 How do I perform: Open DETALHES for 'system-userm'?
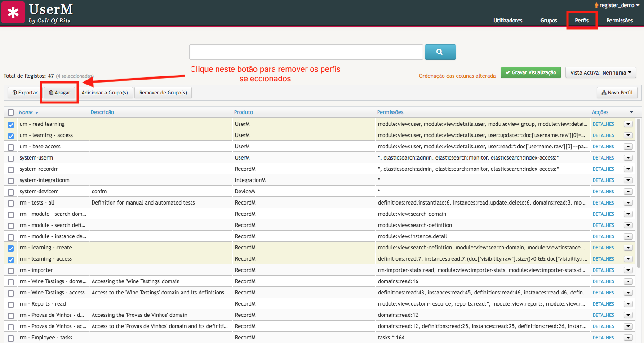tap(603, 158)
